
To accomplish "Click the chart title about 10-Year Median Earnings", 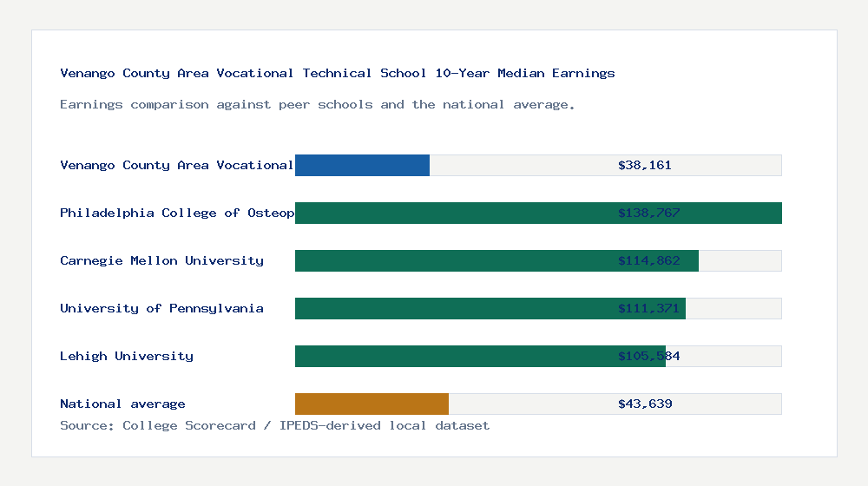I will pyautogui.click(x=337, y=73).
